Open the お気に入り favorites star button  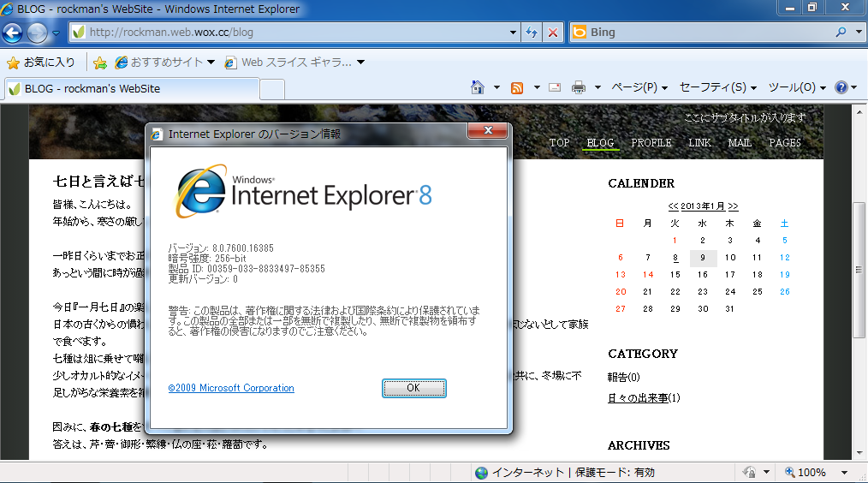tap(40, 63)
